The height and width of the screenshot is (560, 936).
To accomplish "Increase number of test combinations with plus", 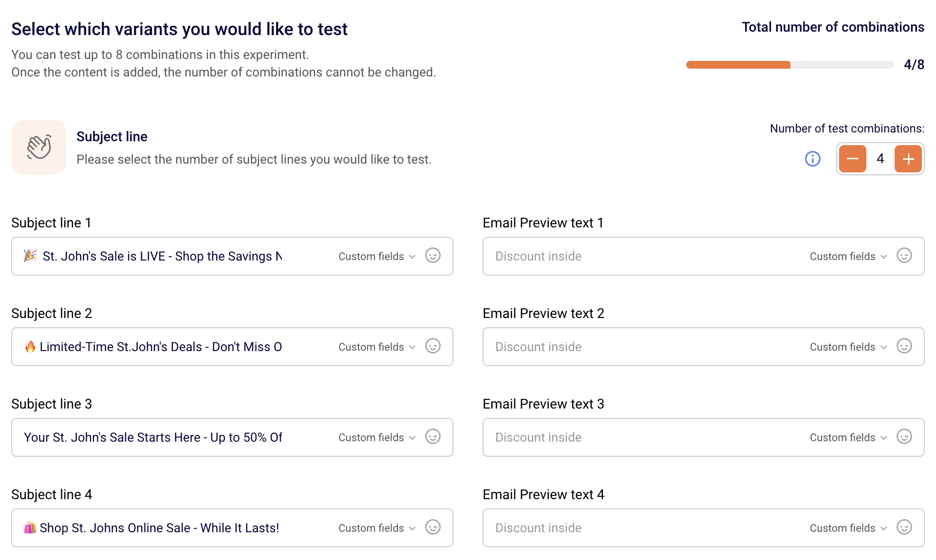I will point(908,159).
